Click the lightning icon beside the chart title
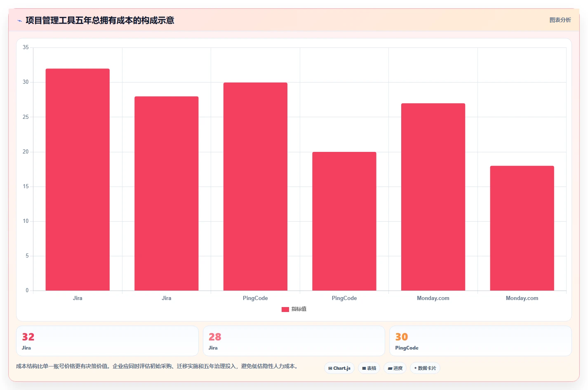Screen dimensions: 588x390 coord(19,21)
